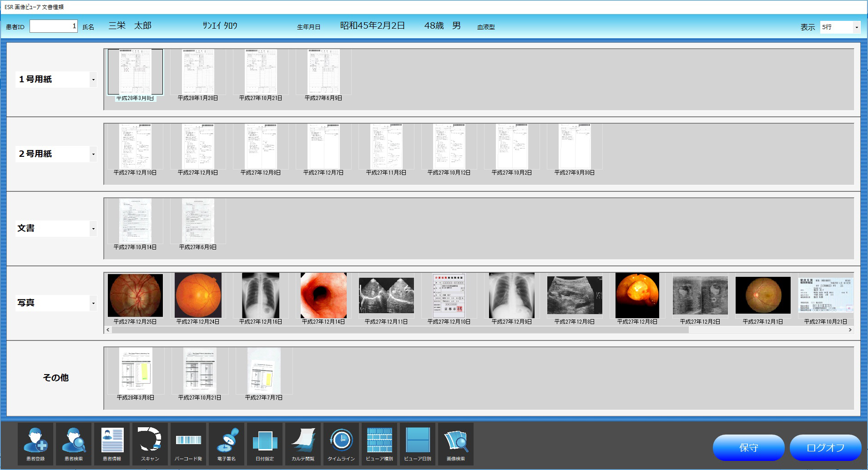The image size is (868, 470).
Task: Open 患者情報 patient information
Action: (112, 444)
